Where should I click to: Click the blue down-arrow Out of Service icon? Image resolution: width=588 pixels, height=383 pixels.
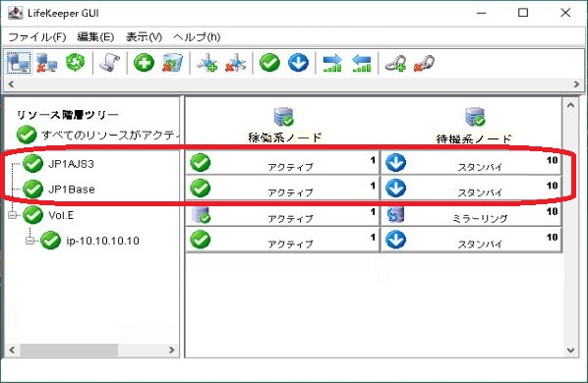299,63
